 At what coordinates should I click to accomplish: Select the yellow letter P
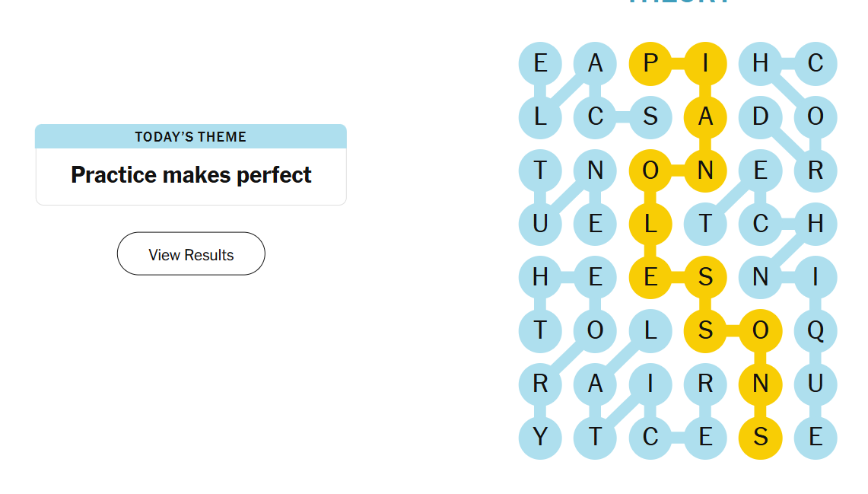pyautogui.click(x=650, y=63)
